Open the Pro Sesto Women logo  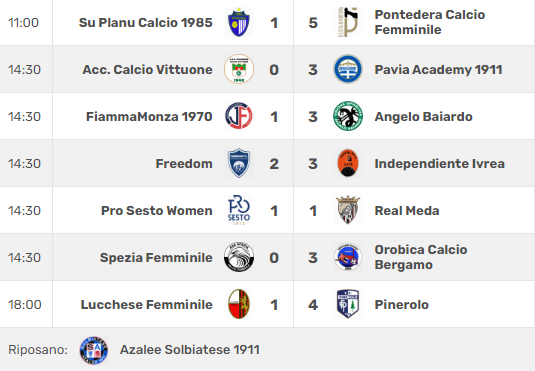(x=239, y=210)
